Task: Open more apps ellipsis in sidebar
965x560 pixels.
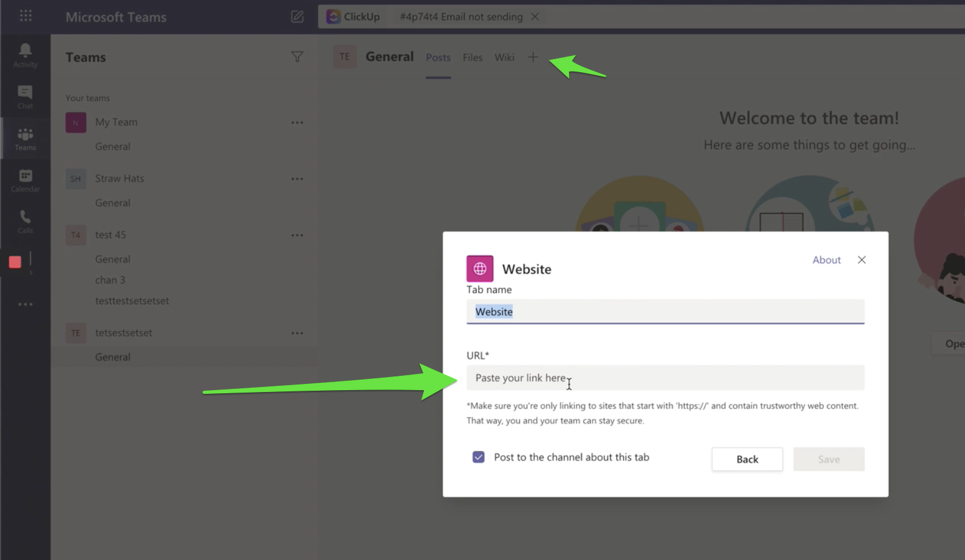Action: (x=26, y=304)
